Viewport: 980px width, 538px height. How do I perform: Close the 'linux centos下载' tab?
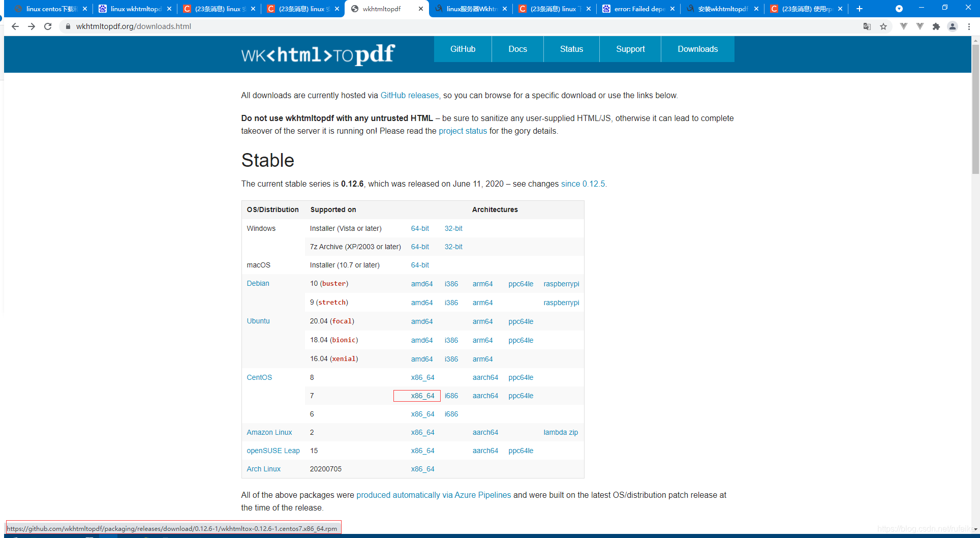(85, 9)
